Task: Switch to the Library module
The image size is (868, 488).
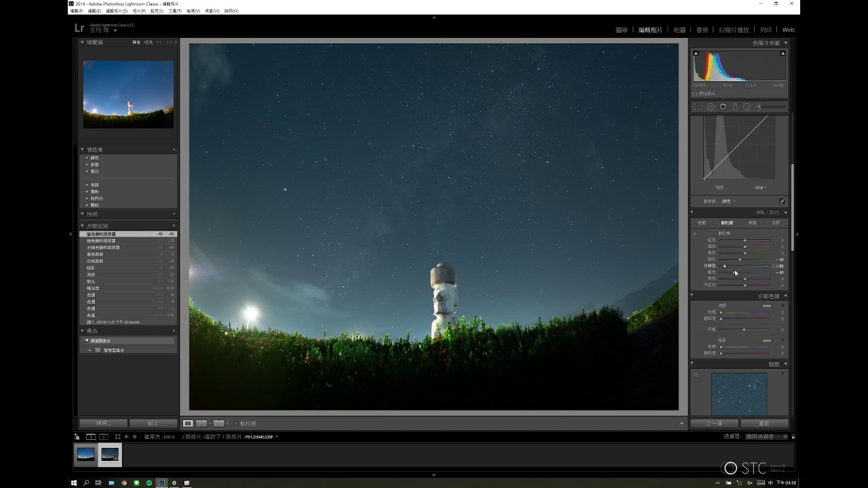Action: [621, 30]
